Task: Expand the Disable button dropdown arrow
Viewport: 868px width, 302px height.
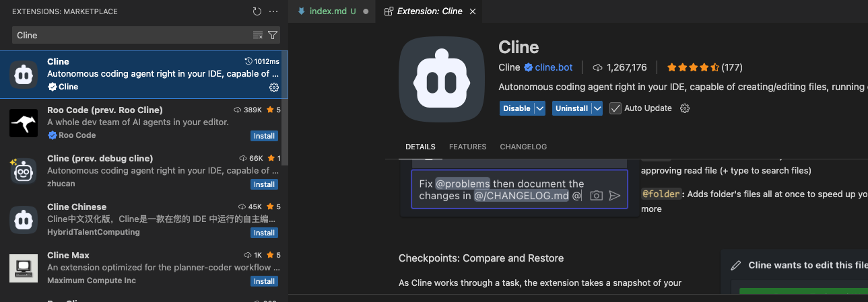Action: coord(539,108)
